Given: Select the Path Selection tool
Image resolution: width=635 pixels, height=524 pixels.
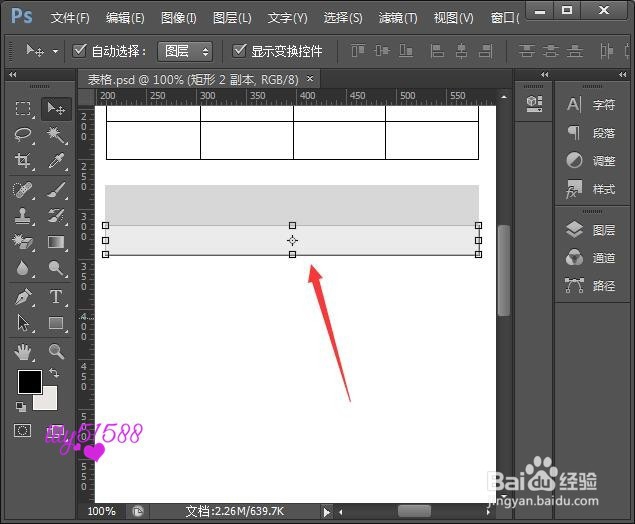Looking at the screenshot, I should (x=23, y=323).
